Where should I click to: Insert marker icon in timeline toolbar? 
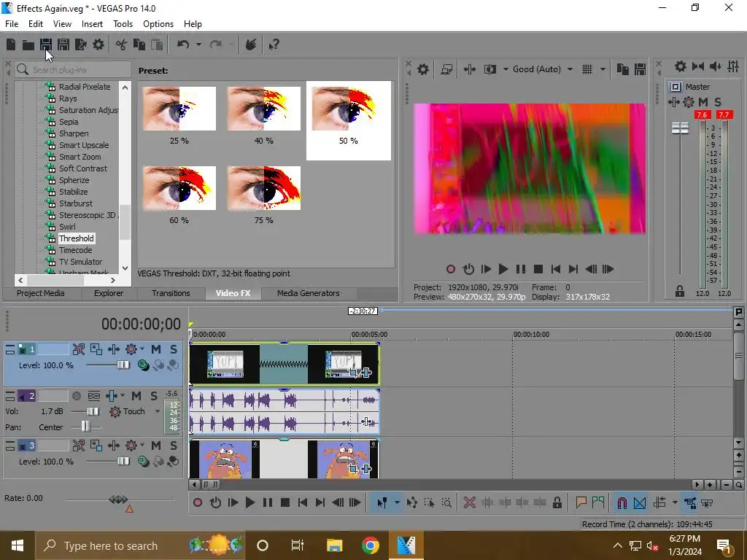(581, 502)
